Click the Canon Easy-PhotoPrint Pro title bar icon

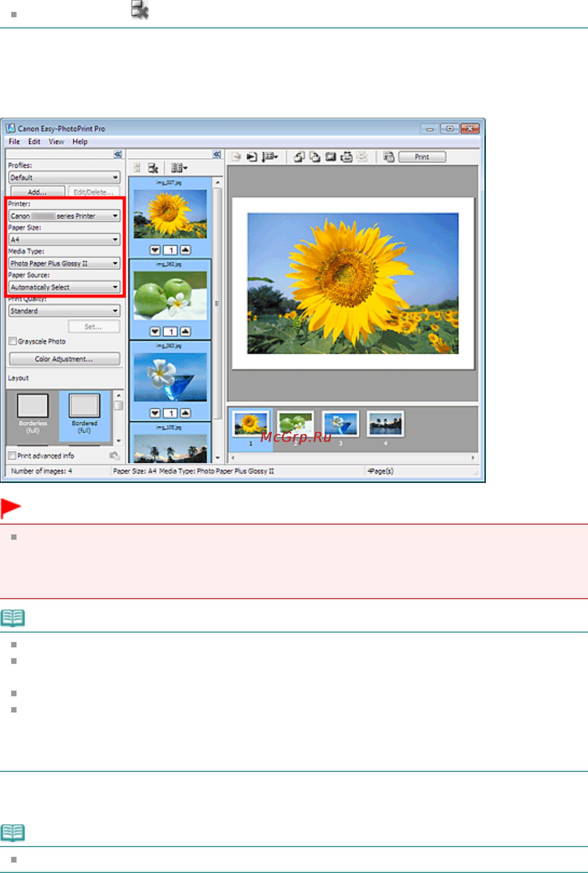[x=10, y=128]
